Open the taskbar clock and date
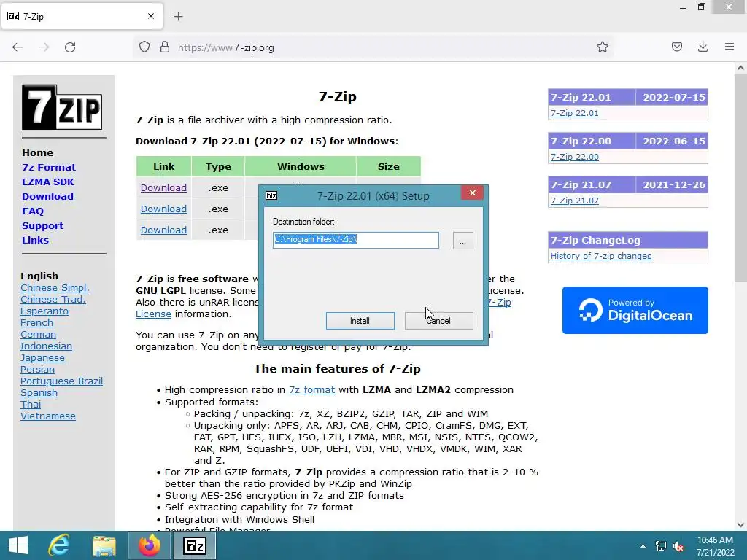 click(715, 546)
